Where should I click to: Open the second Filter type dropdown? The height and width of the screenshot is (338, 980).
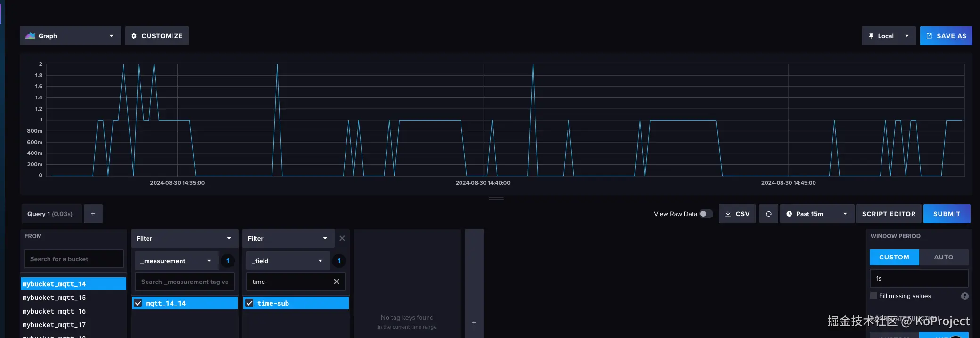point(288,238)
